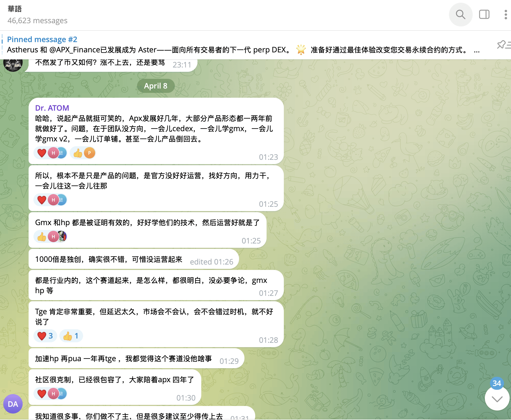This screenshot has width=511, height=420.
Task: Open the chat search magnifier icon
Action: (460, 15)
